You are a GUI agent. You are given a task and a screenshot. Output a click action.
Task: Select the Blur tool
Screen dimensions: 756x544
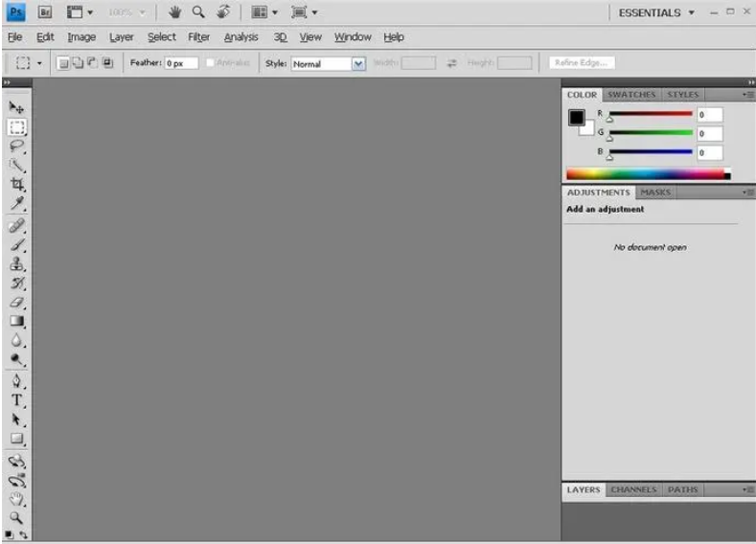pos(17,340)
